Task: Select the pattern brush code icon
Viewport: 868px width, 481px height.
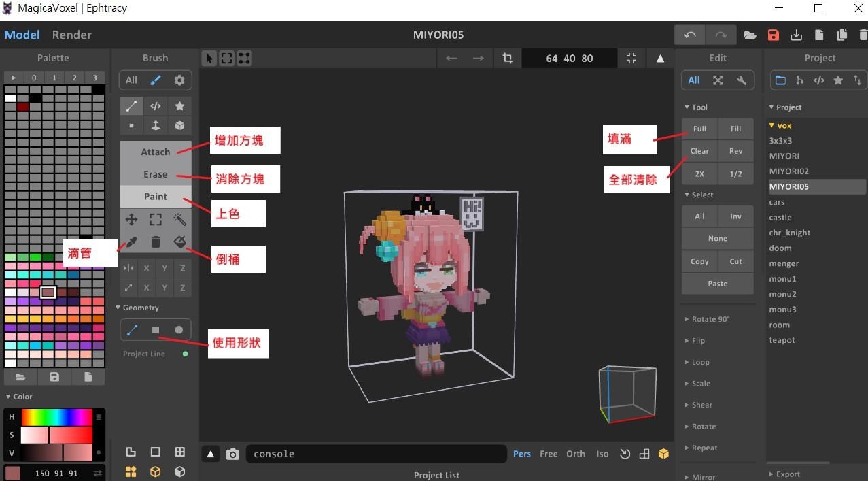Action: (156, 106)
